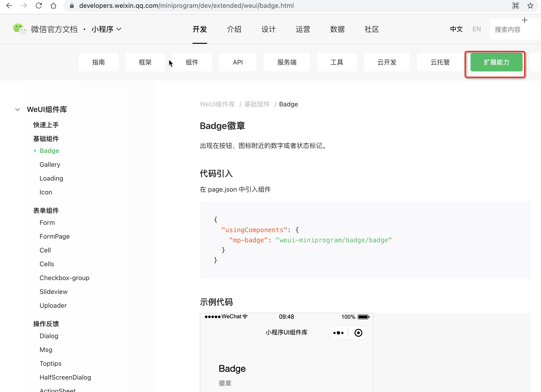The height and width of the screenshot is (392, 541).
Task: Click the WeChat logo icon
Action: [x=20, y=29]
